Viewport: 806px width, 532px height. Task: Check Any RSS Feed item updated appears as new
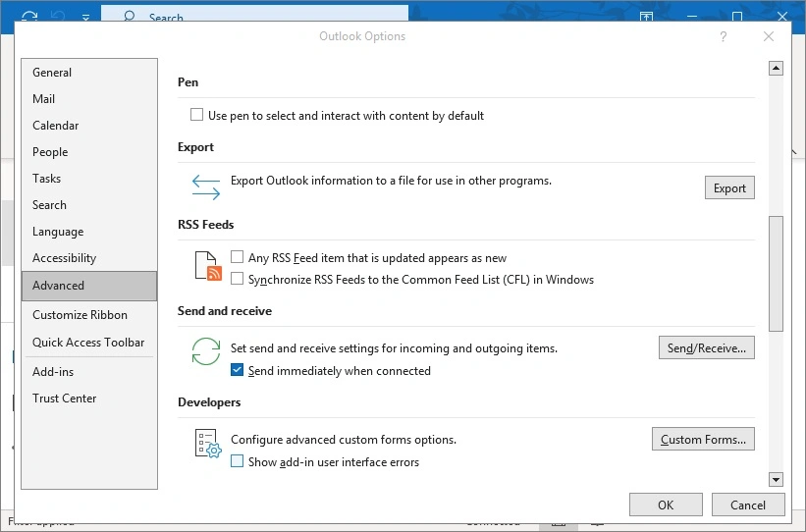click(237, 256)
